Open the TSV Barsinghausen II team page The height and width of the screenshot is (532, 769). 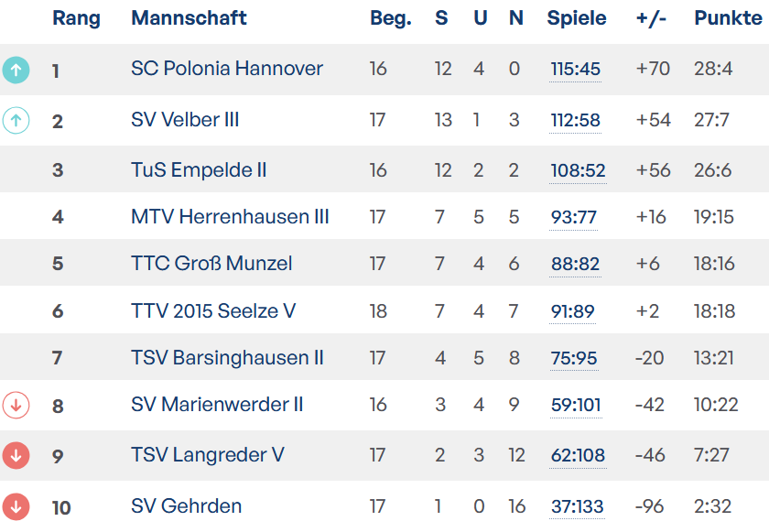point(227,358)
